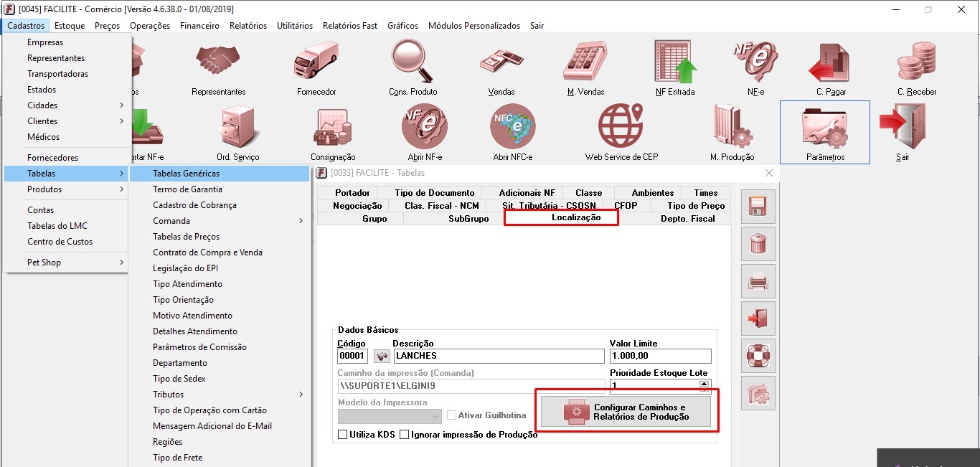This screenshot has width=980, height=467.
Task: Enable the Utiliza KDS checkbox
Action: pyautogui.click(x=342, y=435)
